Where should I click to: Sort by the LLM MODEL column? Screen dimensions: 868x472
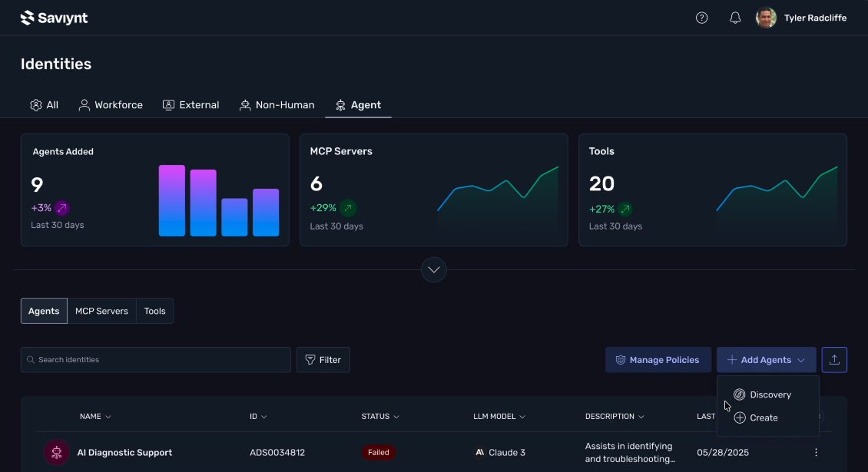click(499, 417)
